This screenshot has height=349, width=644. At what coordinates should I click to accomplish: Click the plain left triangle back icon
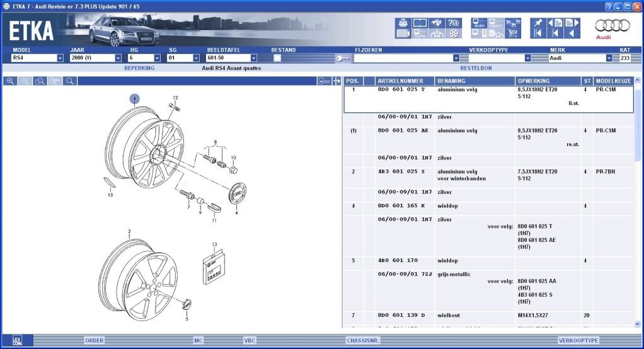(572, 33)
